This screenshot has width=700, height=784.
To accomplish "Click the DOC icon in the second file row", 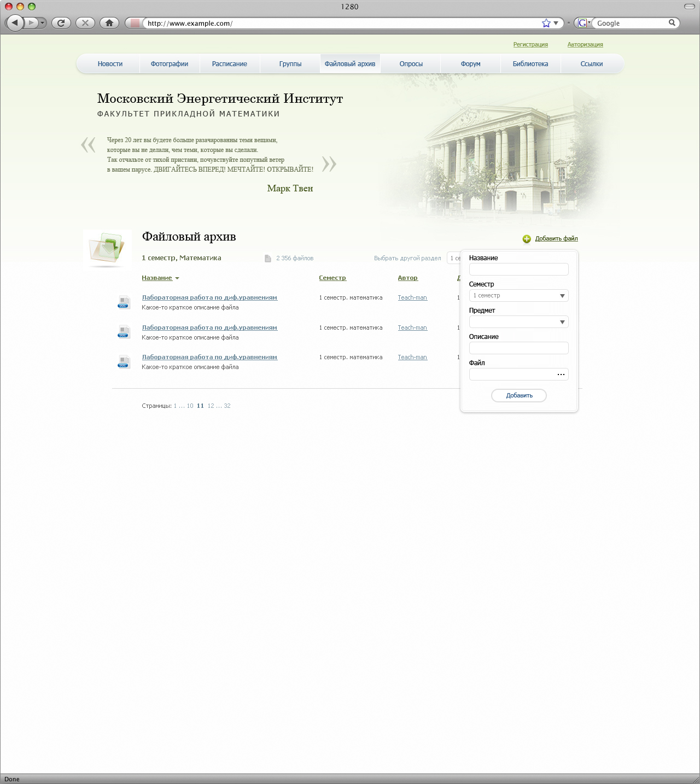I will [124, 332].
